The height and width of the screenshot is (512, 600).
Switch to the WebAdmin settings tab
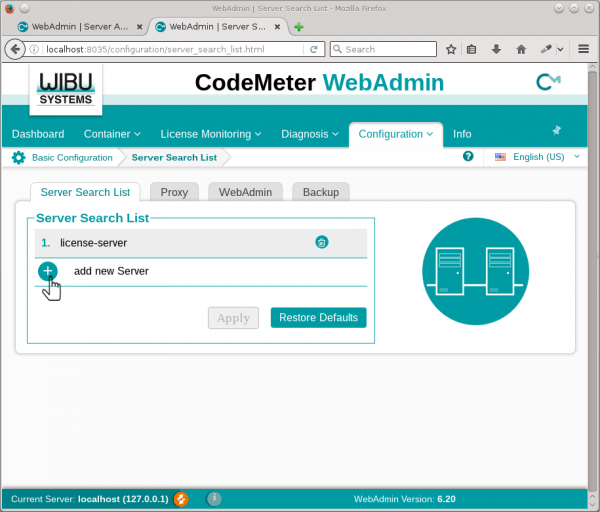coord(245,192)
